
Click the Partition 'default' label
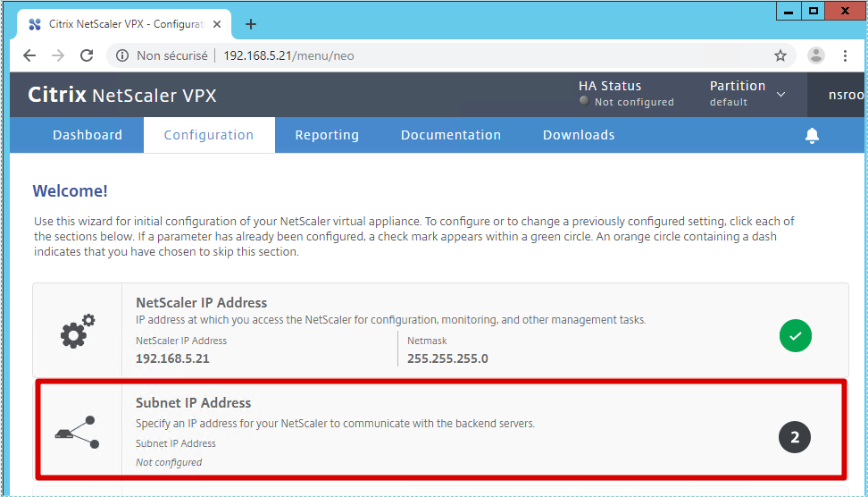(729, 102)
